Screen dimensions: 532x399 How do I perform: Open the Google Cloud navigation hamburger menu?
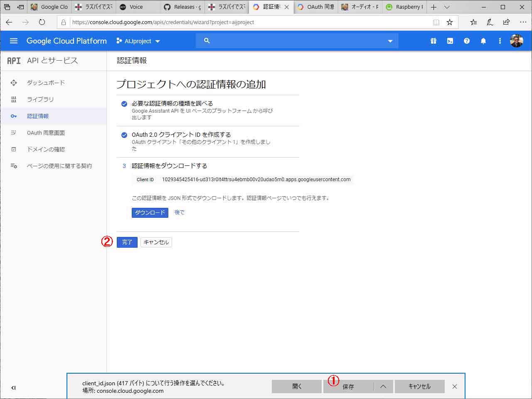14,41
